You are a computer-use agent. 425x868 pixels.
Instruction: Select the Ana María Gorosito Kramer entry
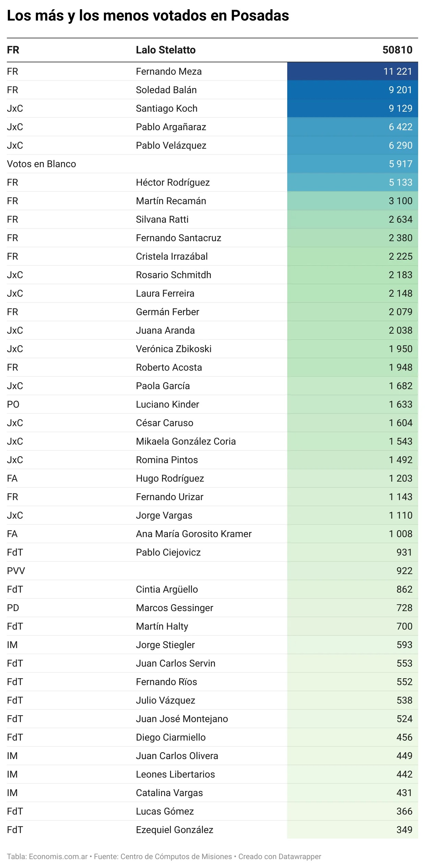(x=194, y=534)
